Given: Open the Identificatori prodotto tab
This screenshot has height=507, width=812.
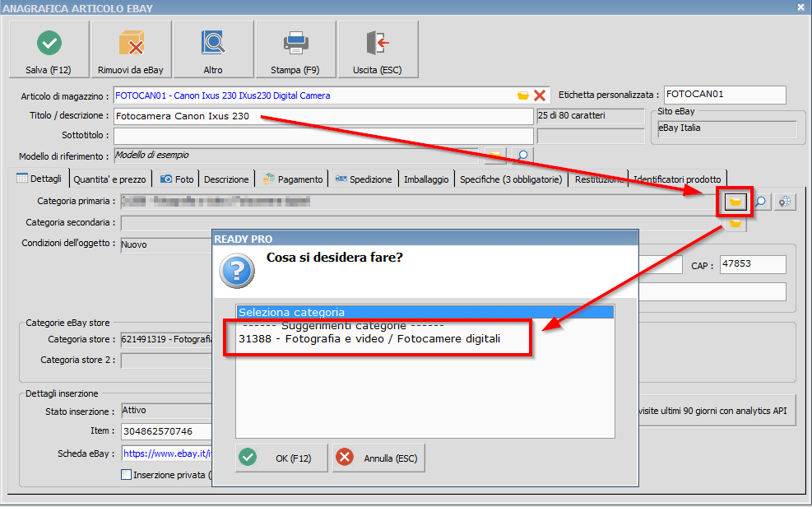Looking at the screenshot, I should [x=677, y=179].
